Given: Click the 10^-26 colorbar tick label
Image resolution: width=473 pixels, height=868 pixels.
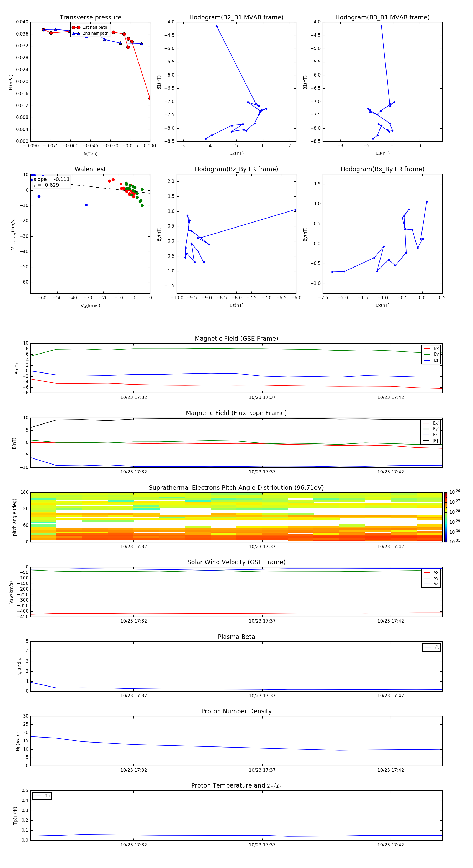Looking at the screenshot, I should [x=455, y=492].
